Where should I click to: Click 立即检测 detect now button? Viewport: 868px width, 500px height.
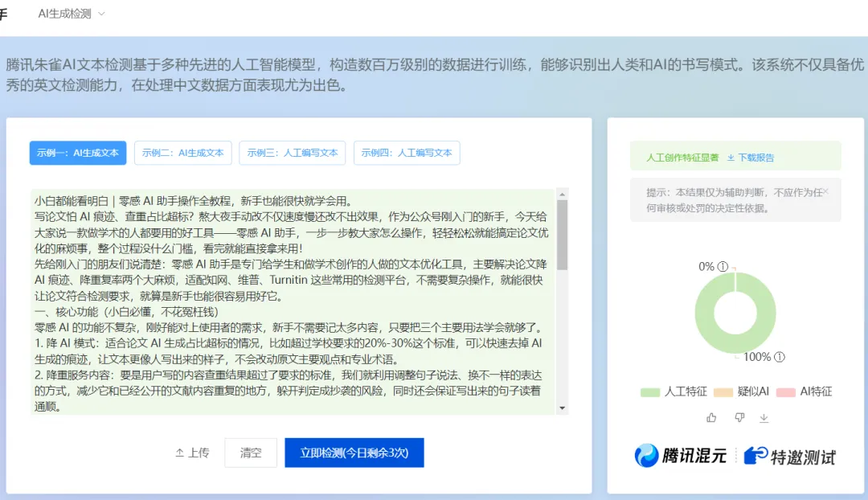click(x=354, y=453)
